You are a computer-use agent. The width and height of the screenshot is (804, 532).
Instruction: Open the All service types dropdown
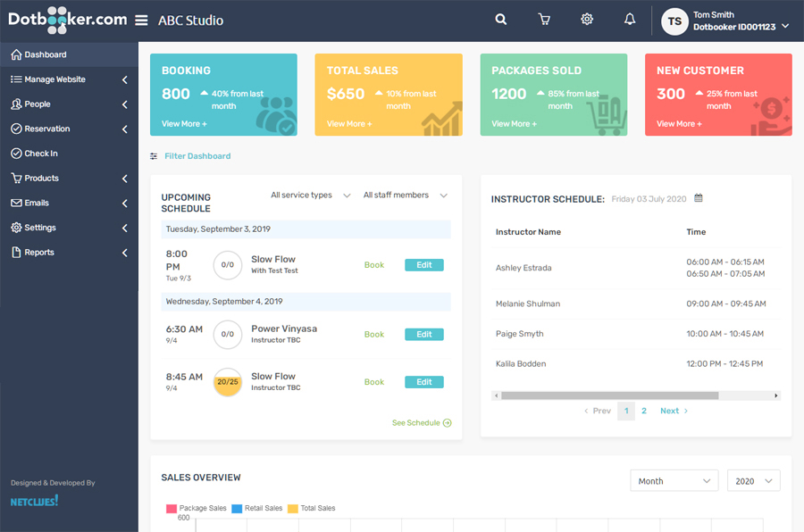[310, 195]
